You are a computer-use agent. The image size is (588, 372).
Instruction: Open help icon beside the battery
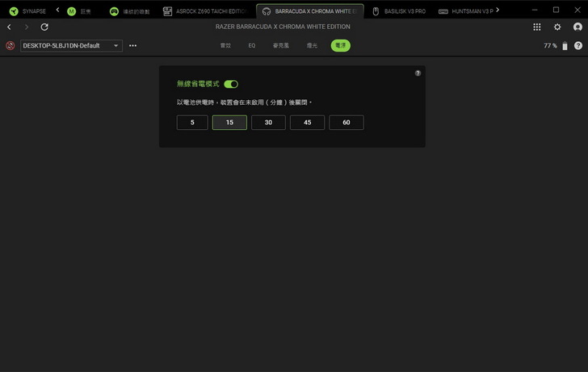click(578, 46)
